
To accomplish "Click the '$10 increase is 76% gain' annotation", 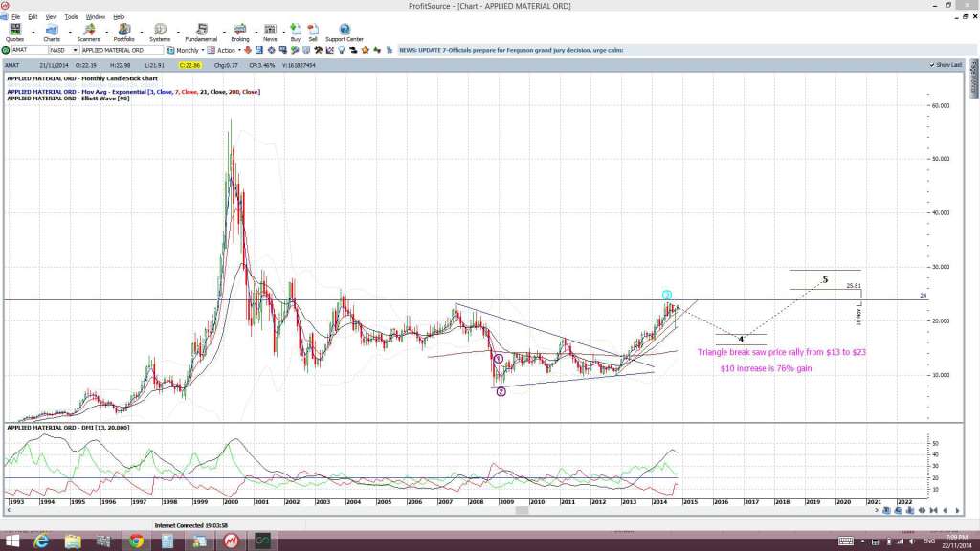I will [x=766, y=368].
